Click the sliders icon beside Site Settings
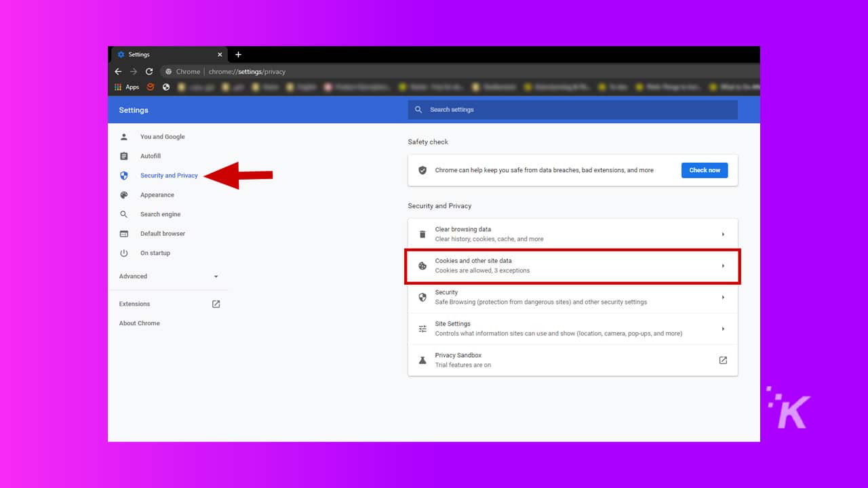Image resolution: width=868 pixels, height=488 pixels. [422, 328]
